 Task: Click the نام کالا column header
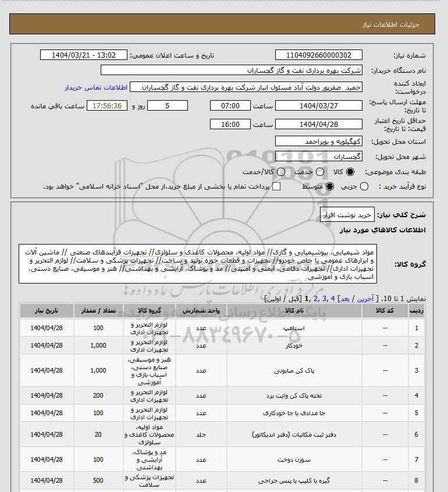(294, 311)
